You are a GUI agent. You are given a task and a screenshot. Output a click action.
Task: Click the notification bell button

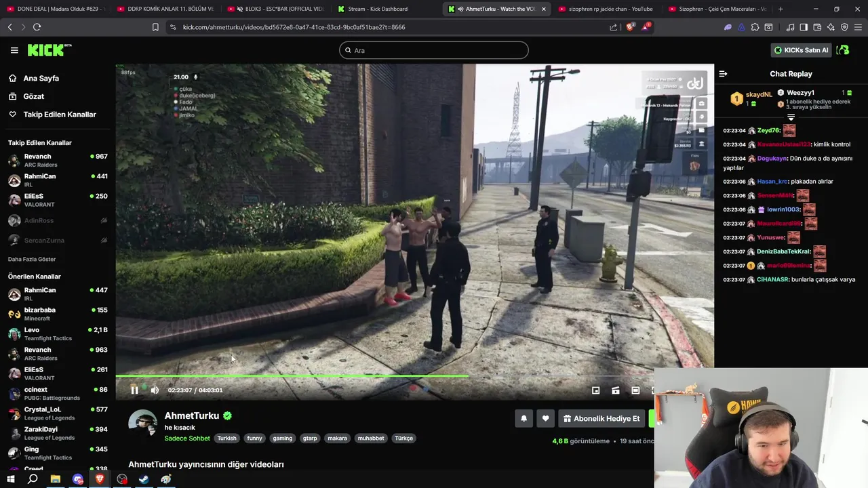point(524,419)
